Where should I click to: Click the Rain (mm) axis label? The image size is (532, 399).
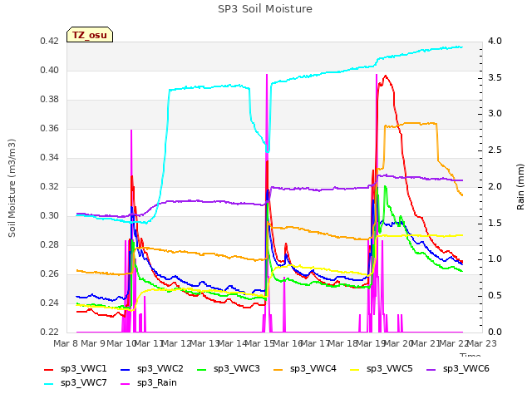[520, 187]
